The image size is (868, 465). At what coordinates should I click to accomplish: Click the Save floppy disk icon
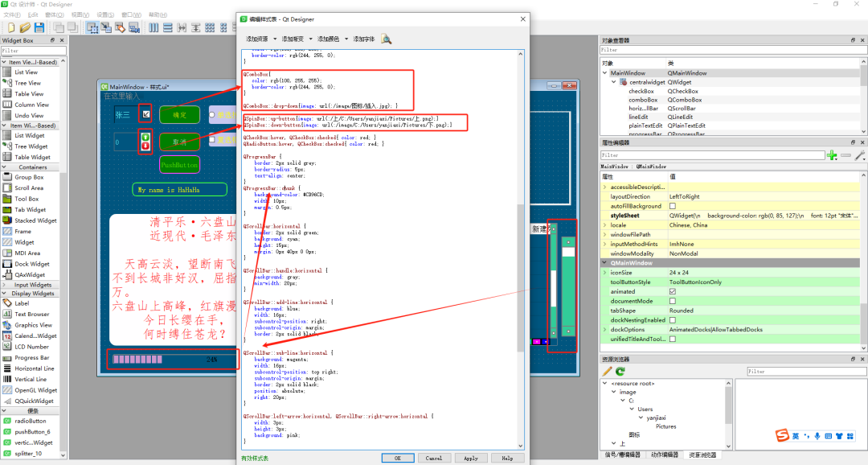click(x=39, y=27)
